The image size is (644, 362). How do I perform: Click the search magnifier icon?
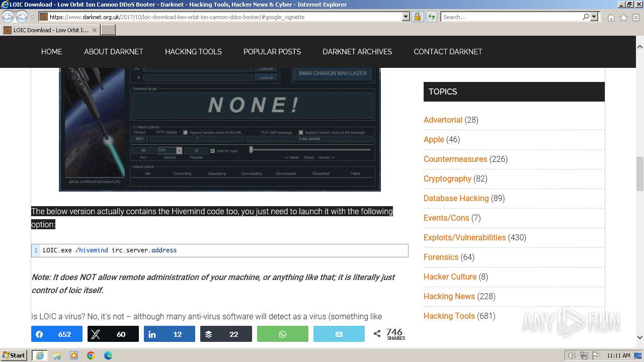pyautogui.click(x=586, y=17)
